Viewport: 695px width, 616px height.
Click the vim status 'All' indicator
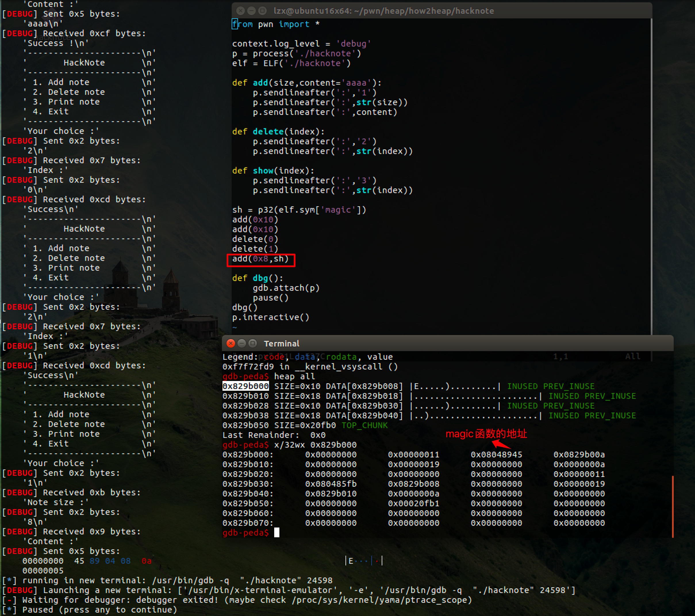(632, 356)
